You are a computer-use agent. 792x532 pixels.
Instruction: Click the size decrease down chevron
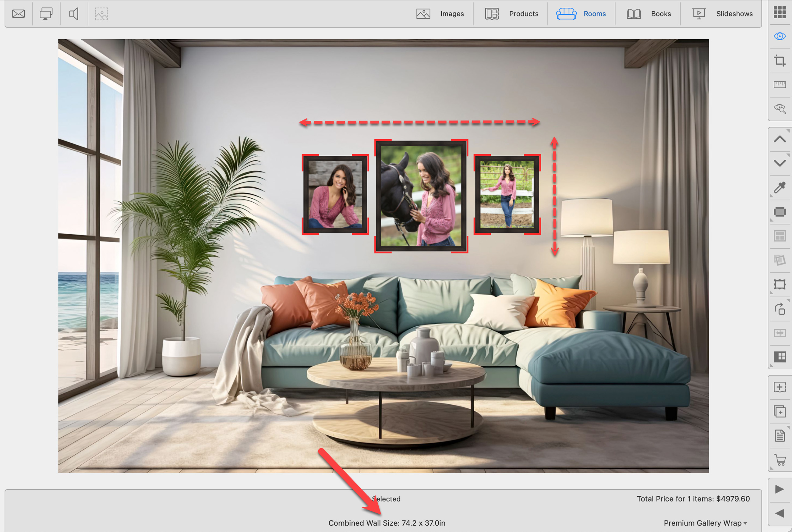(780, 163)
